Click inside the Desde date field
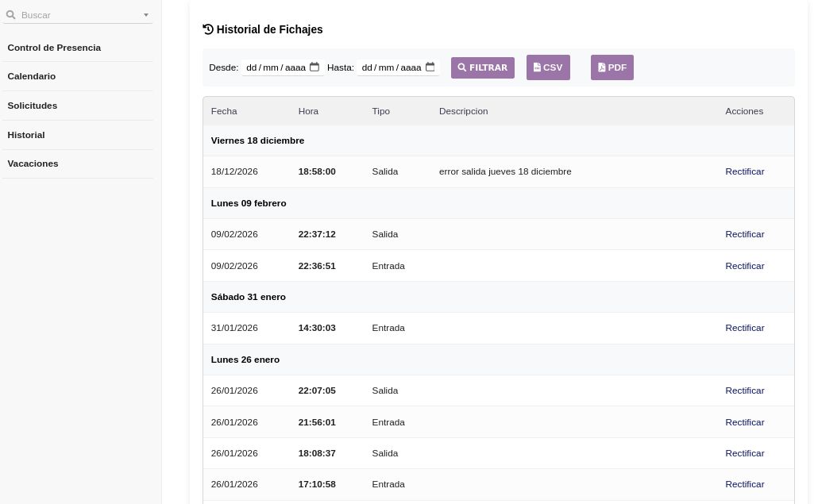The image size is (818, 504). 274,67
